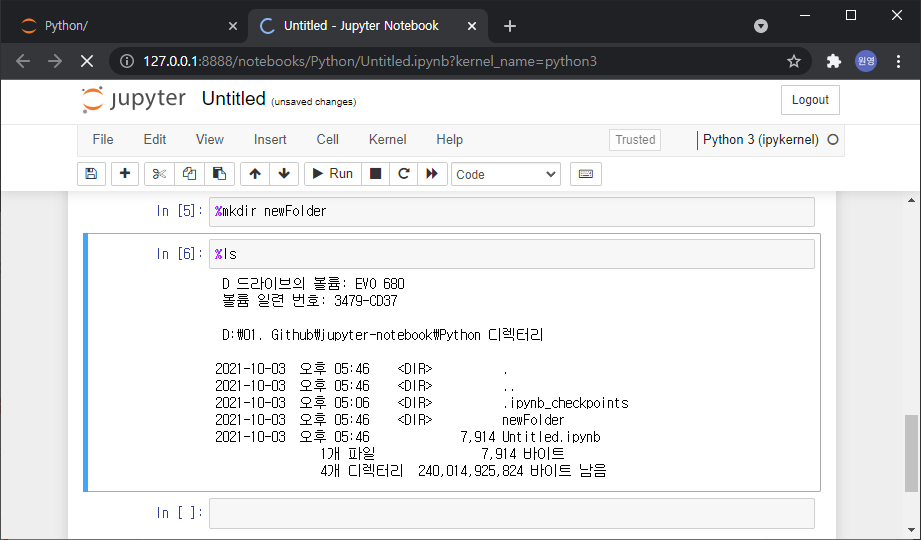Move selected cell down arrow

(x=284, y=174)
